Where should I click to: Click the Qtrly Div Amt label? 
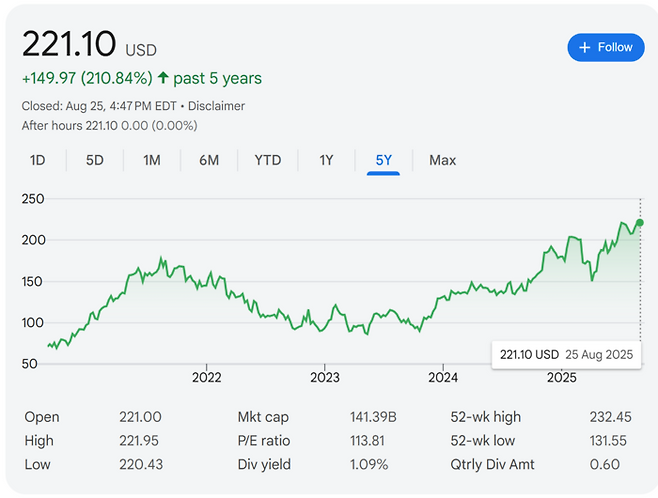[x=494, y=464]
